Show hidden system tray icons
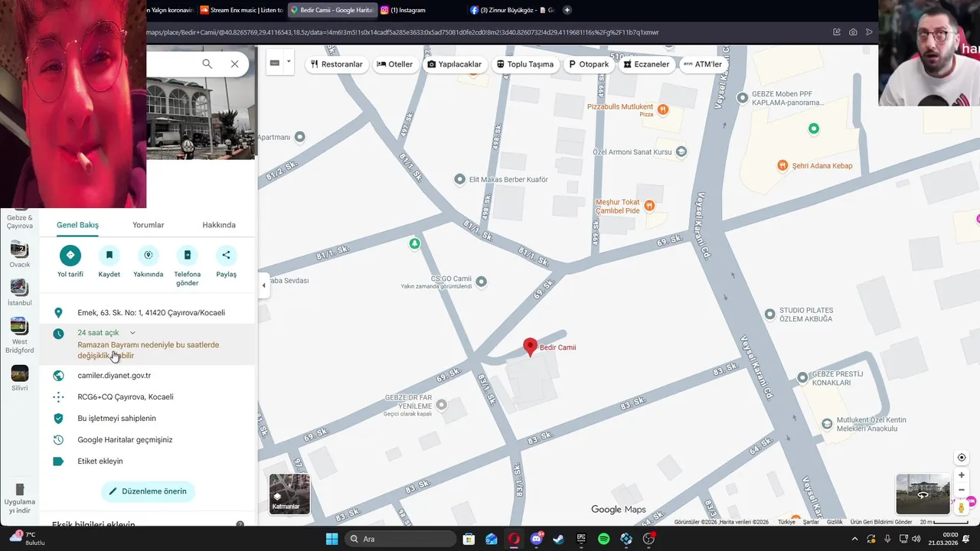The height and width of the screenshot is (551, 980). 854,539
